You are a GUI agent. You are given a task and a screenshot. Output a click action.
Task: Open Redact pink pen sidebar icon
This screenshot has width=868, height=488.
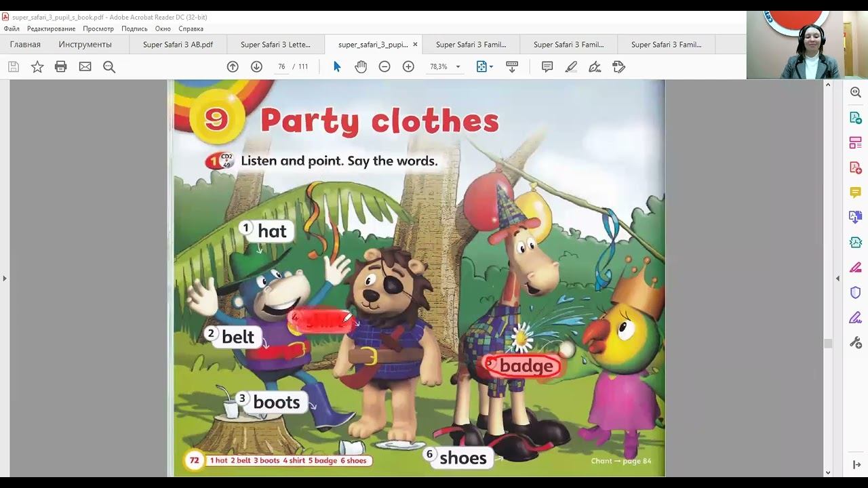tap(856, 267)
